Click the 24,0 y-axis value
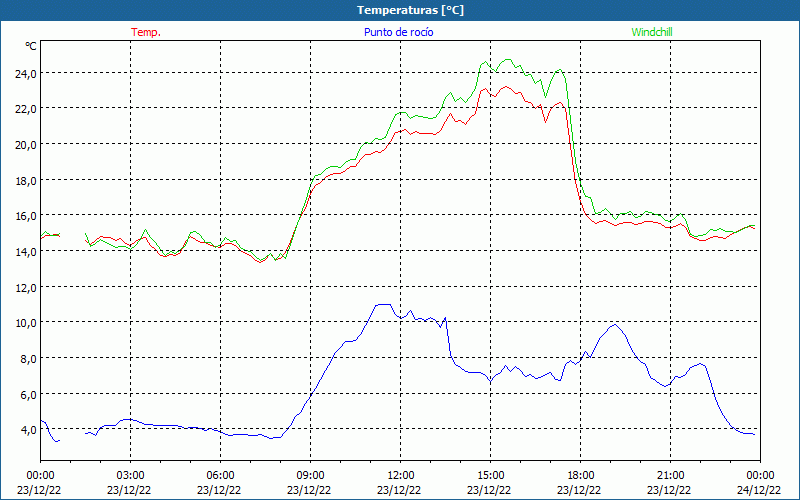 pyautogui.click(x=26, y=74)
